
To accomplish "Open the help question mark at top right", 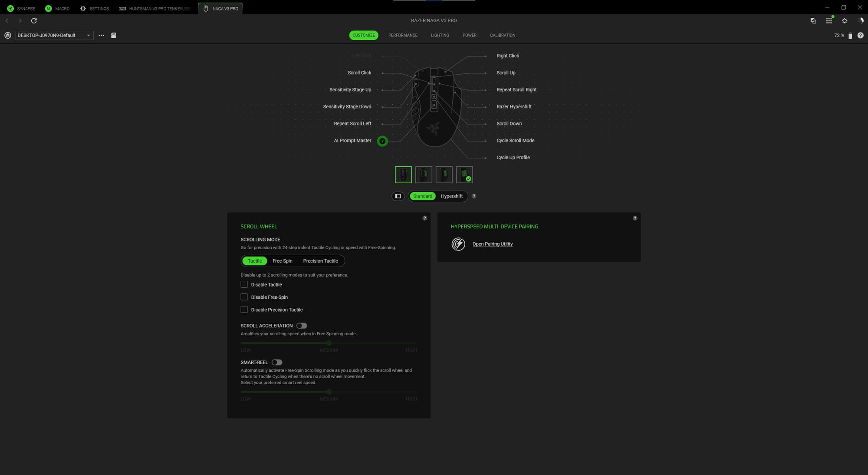I will click(860, 36).
